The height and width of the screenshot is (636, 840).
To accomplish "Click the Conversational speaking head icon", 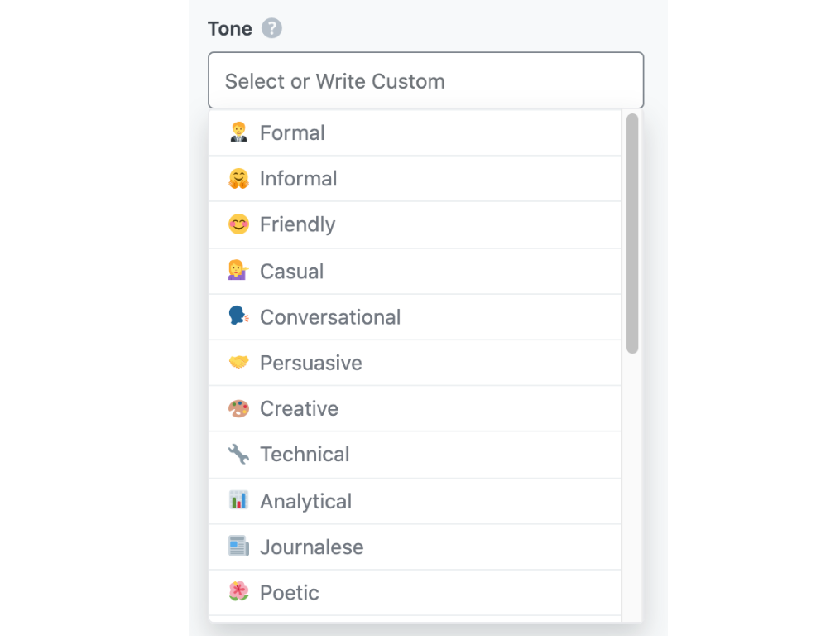I will pos(238,317).
